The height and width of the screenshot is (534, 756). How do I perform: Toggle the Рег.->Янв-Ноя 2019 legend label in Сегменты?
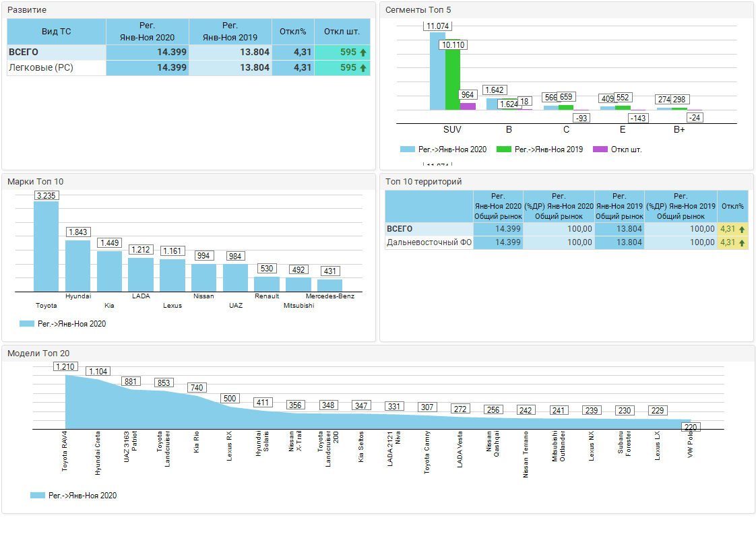point(548,149)
